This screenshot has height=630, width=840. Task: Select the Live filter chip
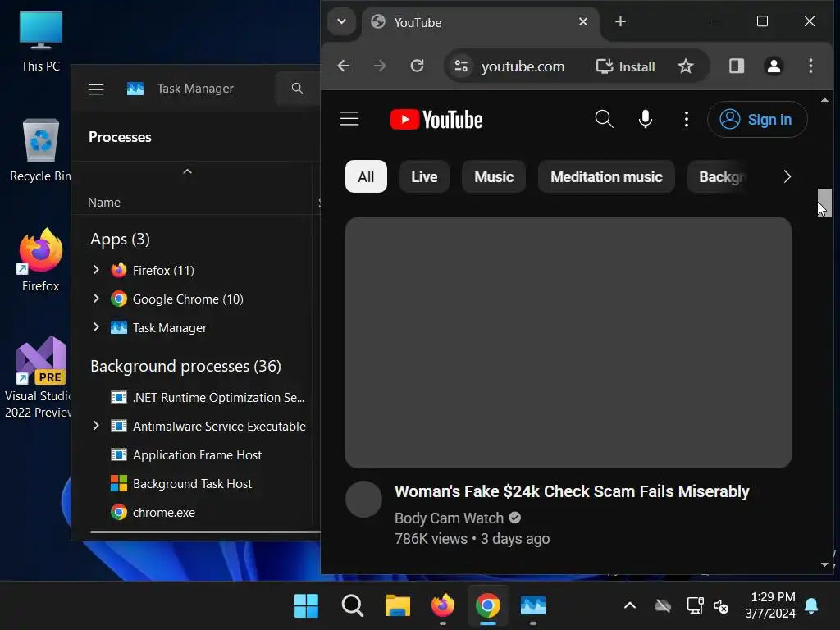tap(424, 177)
